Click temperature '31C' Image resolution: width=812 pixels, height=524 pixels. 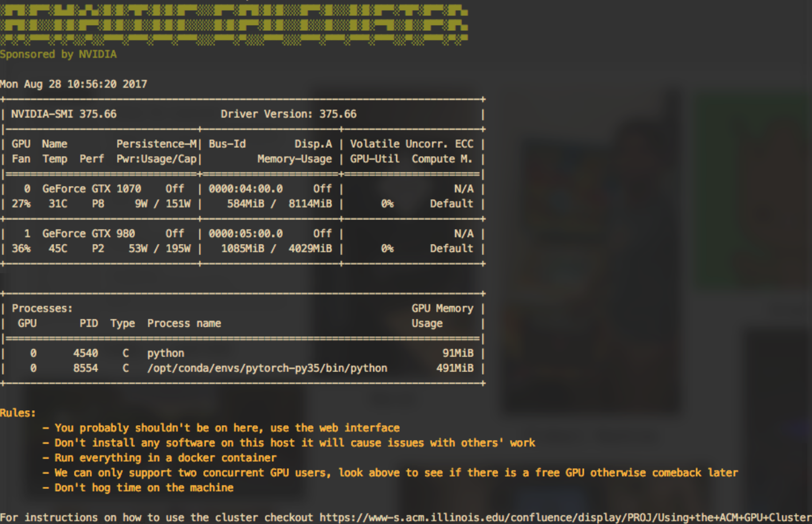[x=58, y=204]
